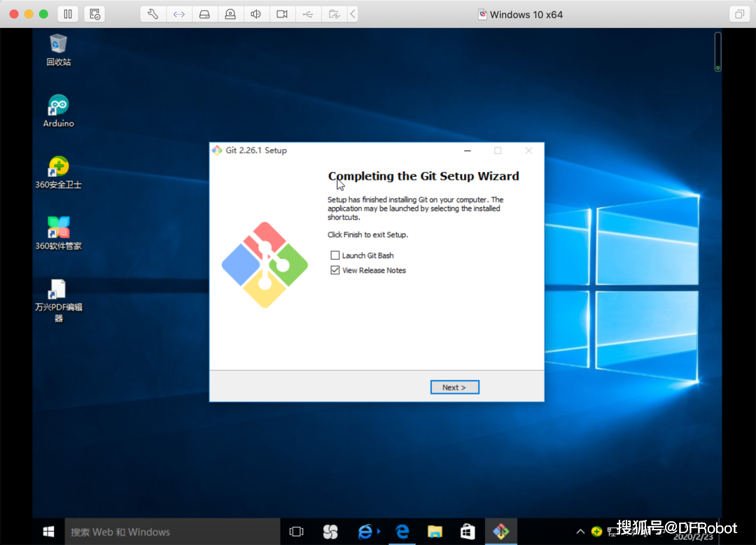
Task: Click the 360 tray icon
Action: [x=596, y=532]
